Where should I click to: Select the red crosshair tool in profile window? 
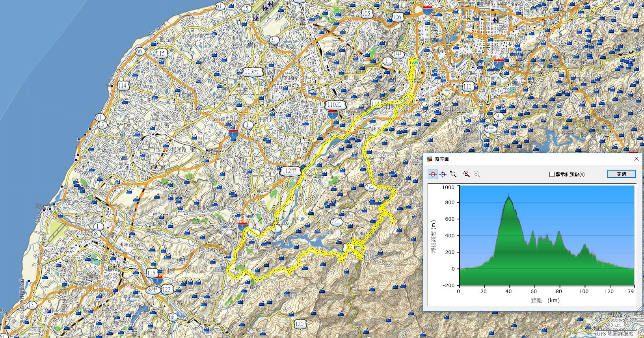(433, 174)
